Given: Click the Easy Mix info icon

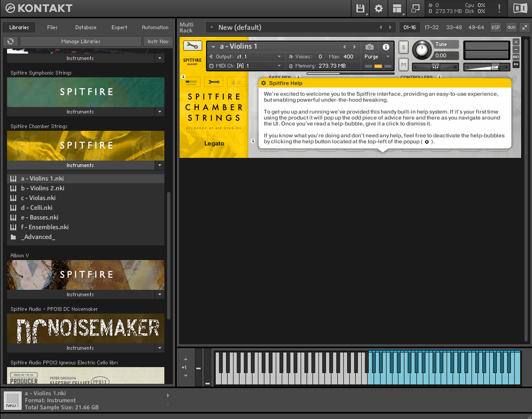Looking at the screenshot, I should click(x=298, y=77).
